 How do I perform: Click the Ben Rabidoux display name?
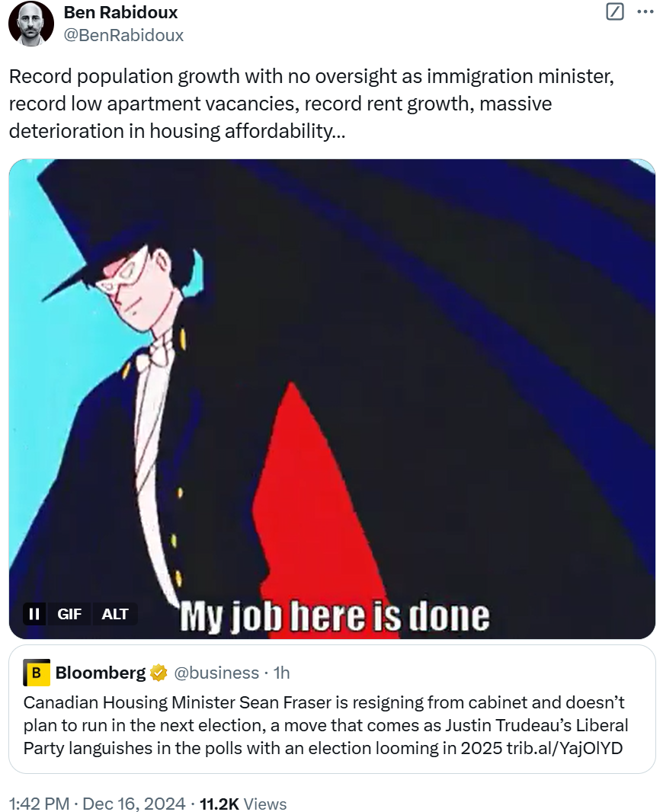[120, 12]
